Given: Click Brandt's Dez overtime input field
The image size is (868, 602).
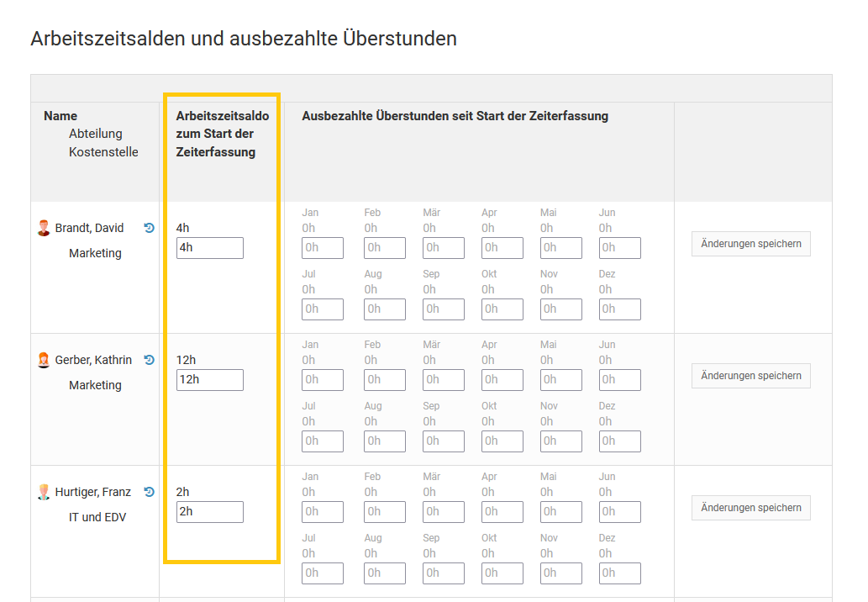Looking at the screenshot, I should (x=619, y=309).
